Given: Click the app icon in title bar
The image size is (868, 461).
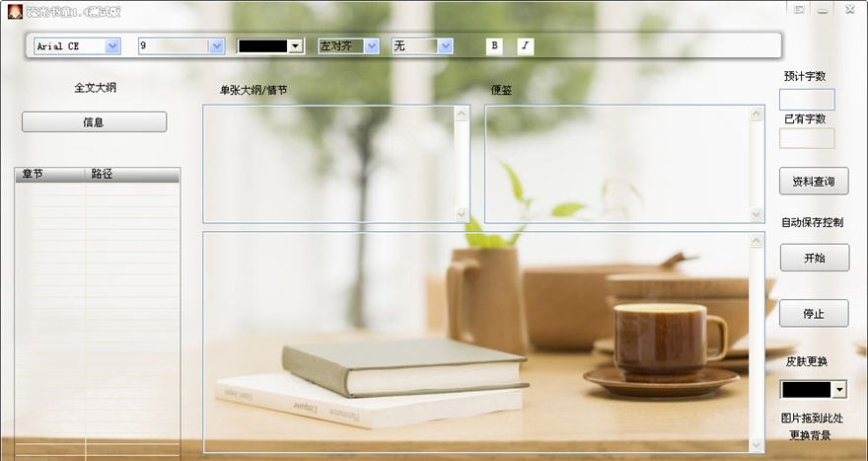Looking at the screenshot, I should pos(15,11).
